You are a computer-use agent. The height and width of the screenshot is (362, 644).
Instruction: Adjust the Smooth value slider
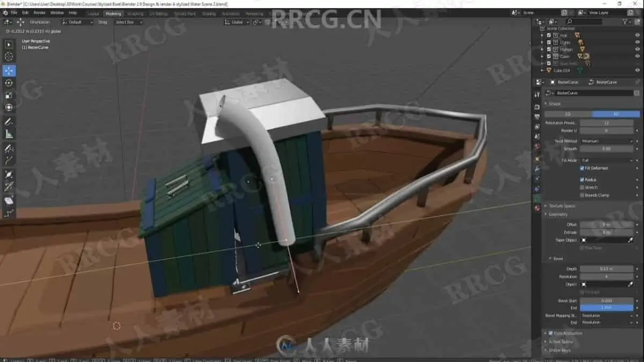point(606,149)
